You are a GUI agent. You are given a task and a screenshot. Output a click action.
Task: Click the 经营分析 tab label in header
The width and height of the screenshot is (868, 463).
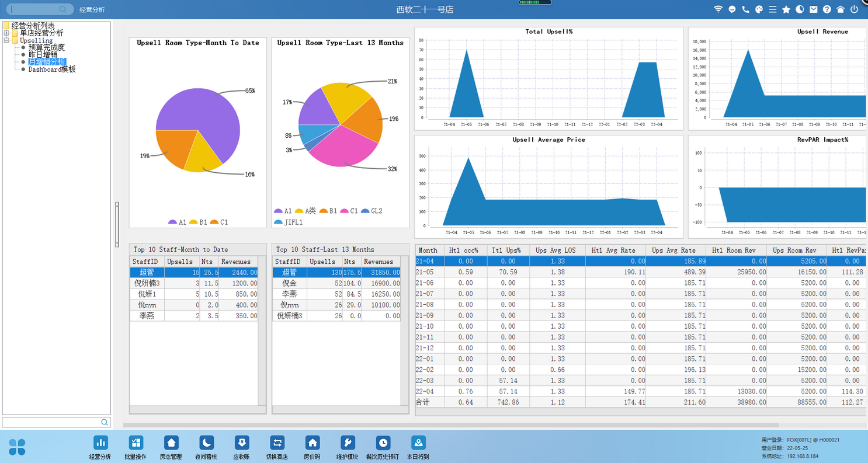point(92,10)
